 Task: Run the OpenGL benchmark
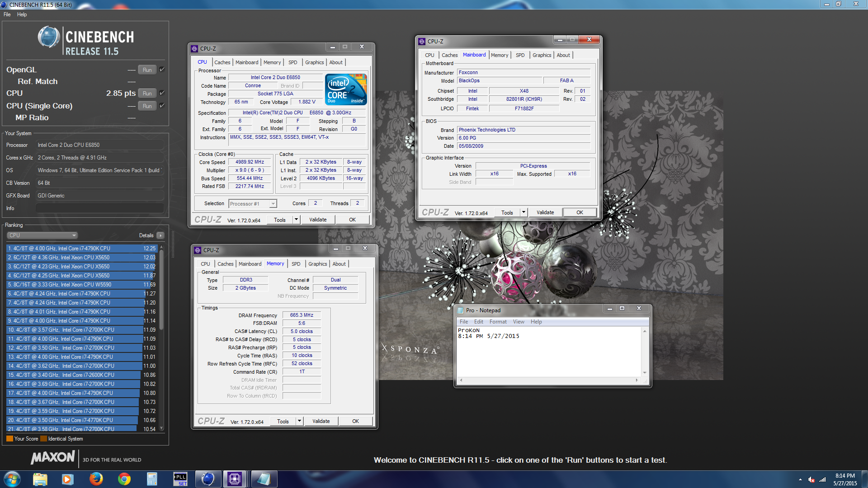coord(147,70)
